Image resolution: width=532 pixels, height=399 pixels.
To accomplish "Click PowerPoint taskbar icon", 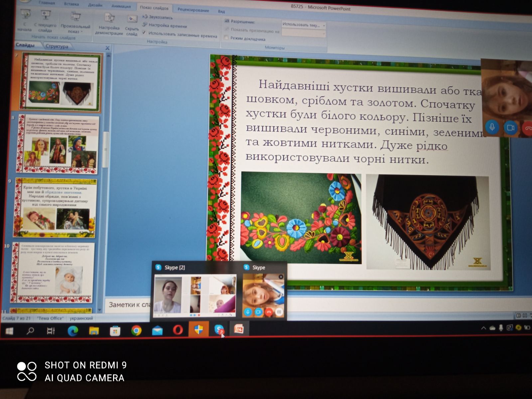I will [x=239, y=329].
